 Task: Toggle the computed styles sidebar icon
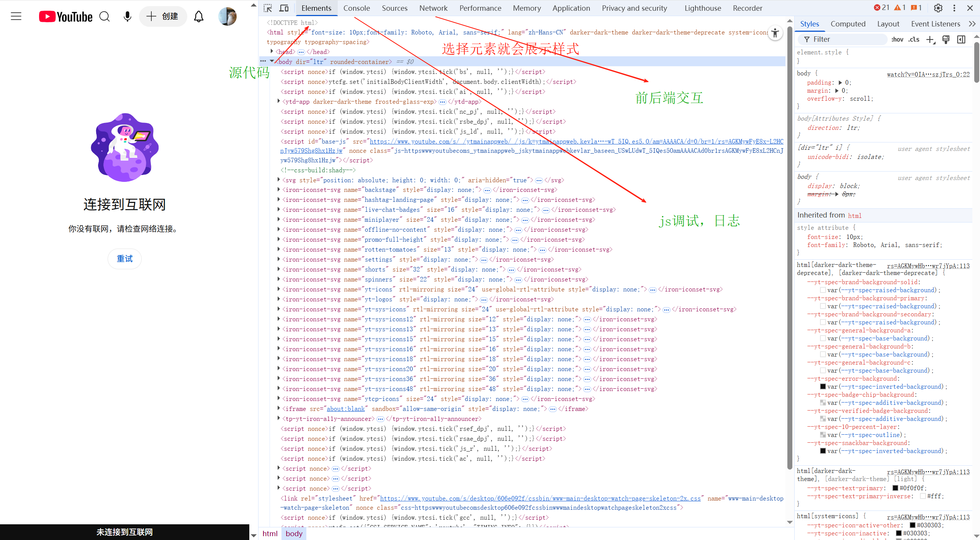[x=961, y=39]
